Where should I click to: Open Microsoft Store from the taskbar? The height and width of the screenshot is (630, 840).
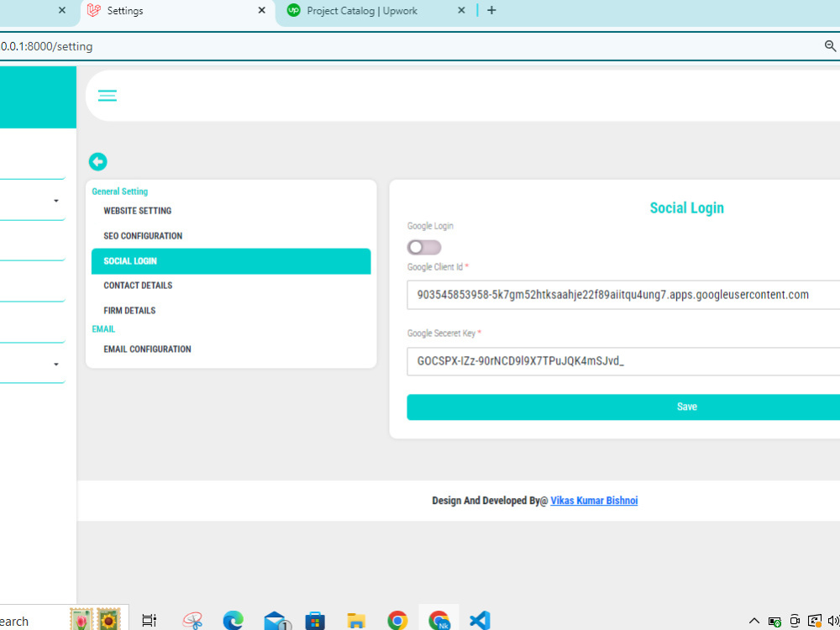[315, 621]
